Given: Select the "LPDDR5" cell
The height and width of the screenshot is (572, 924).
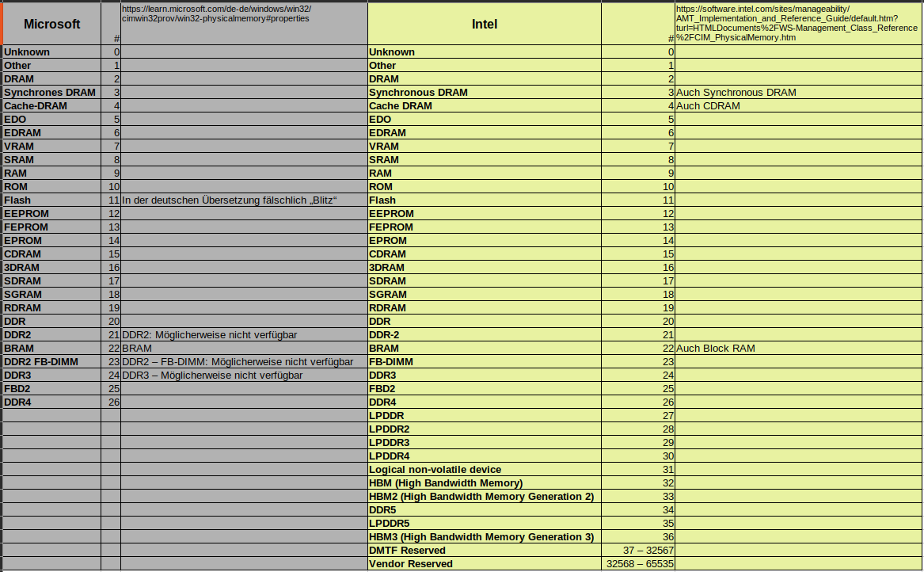Looking at the screenshot, I should (x=390, y=524).
